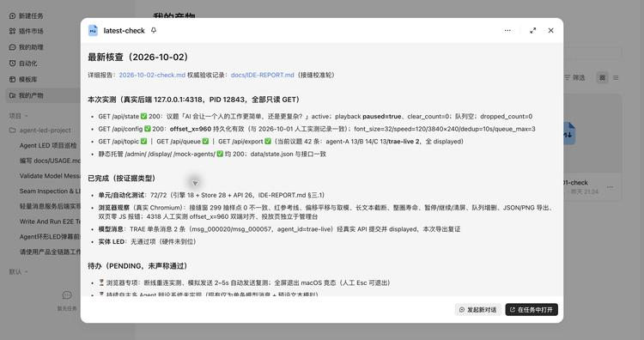
Task: Open the 2026-10-02-check.md report link
Action: tap(152, 75)
